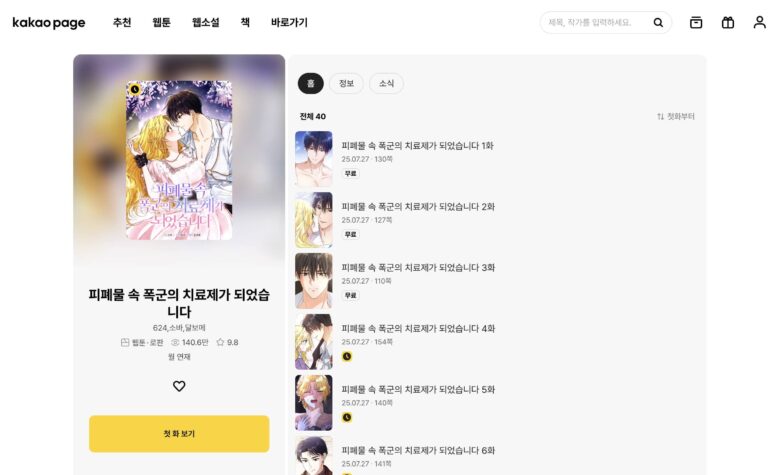
Task: Open the storage box icon in header
Action: (696, 22)
